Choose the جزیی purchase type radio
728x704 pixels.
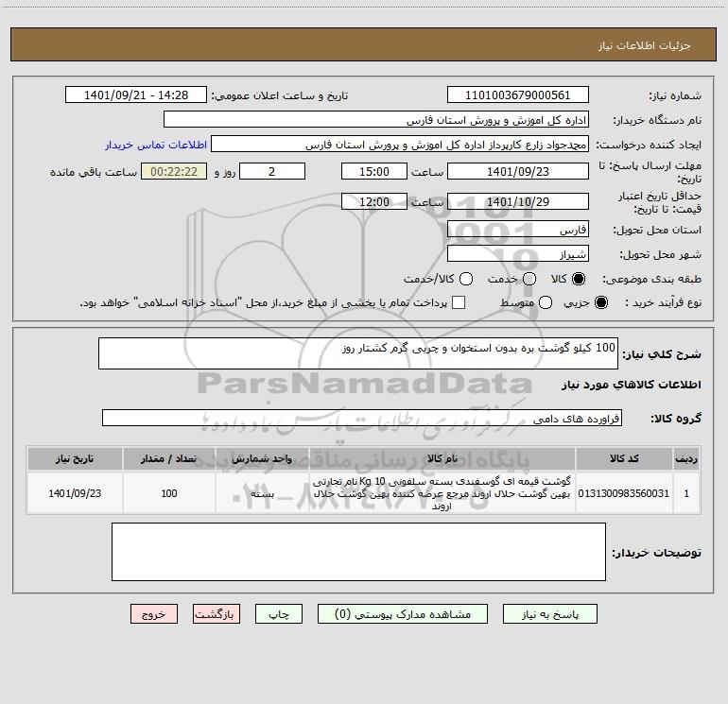(600, 302)
